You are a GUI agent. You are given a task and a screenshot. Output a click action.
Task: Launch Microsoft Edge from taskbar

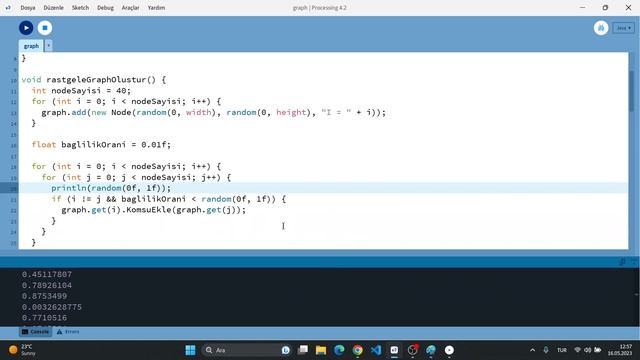339,350
